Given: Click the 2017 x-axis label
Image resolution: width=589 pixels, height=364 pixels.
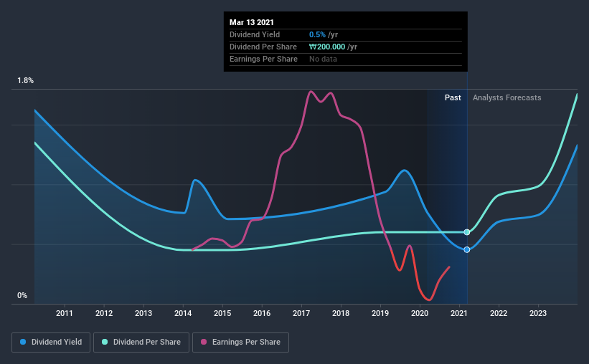Looking at the screenshot, I should point(301,313).
